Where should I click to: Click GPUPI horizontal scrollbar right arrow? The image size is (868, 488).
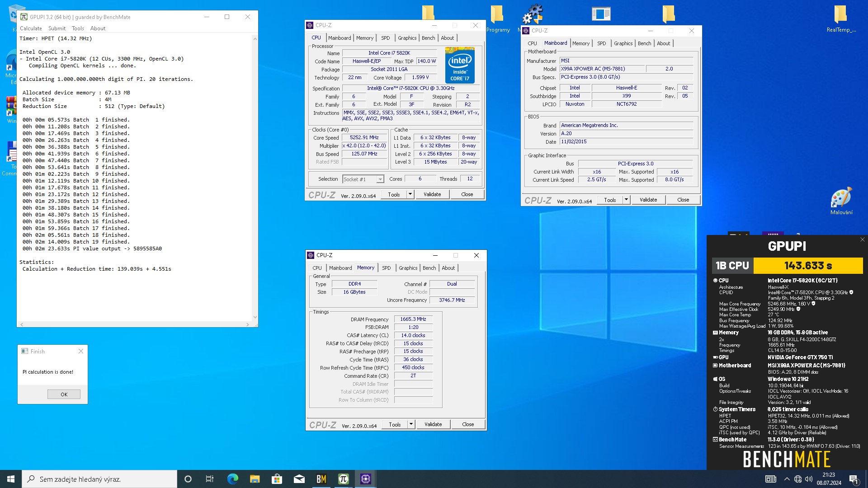point(247,324)
